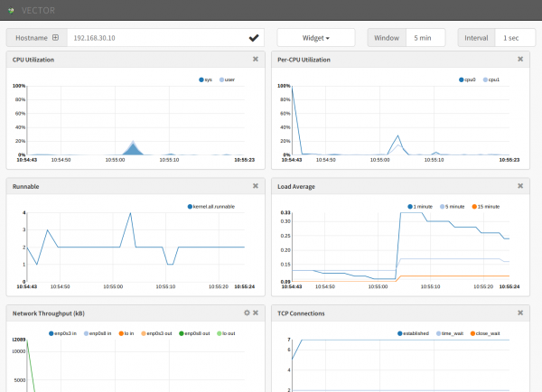Toggle enp0s8 out green legend swatch

[x=182, y=333]
